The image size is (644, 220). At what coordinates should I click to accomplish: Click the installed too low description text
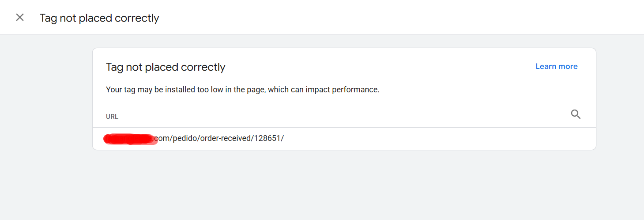pyautogui.click(x=243, y=90)
